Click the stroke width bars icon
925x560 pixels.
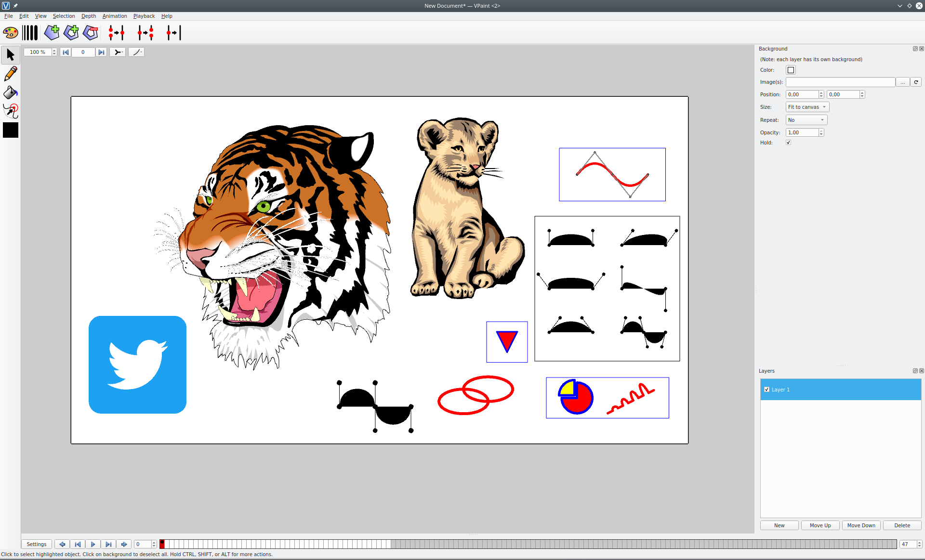pos(30,33)
